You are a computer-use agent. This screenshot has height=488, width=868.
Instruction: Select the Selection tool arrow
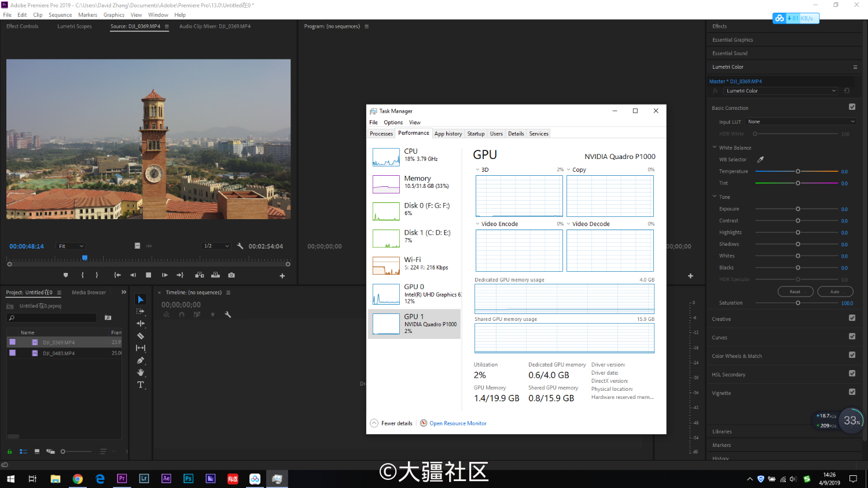point(141,300)
